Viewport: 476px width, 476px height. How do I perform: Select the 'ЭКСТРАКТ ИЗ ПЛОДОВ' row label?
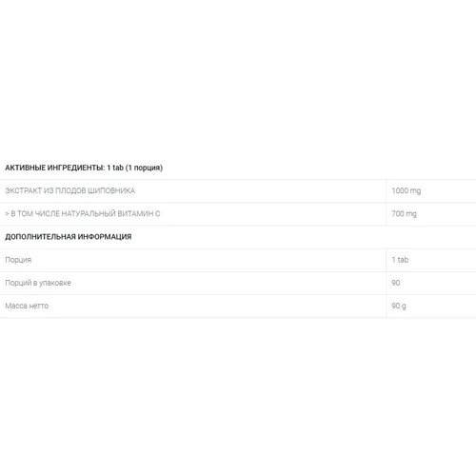pyautogui.click(x=46, y=190)
